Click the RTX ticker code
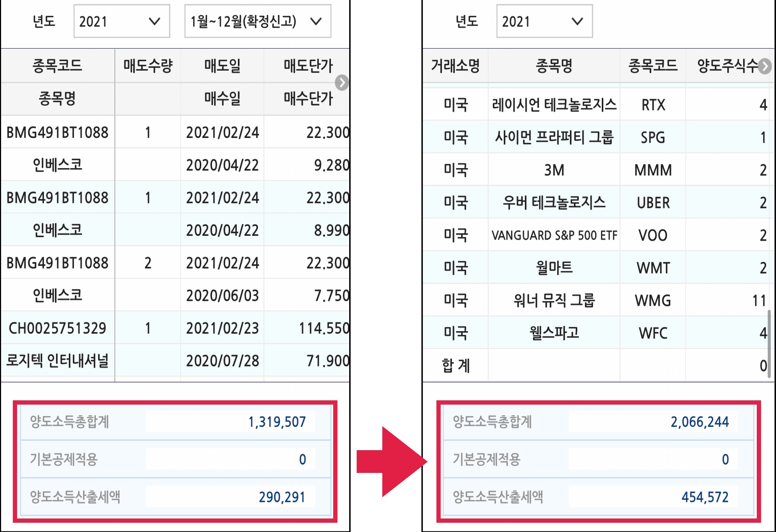Screen dimensions: 776x532 coord(653,105)
